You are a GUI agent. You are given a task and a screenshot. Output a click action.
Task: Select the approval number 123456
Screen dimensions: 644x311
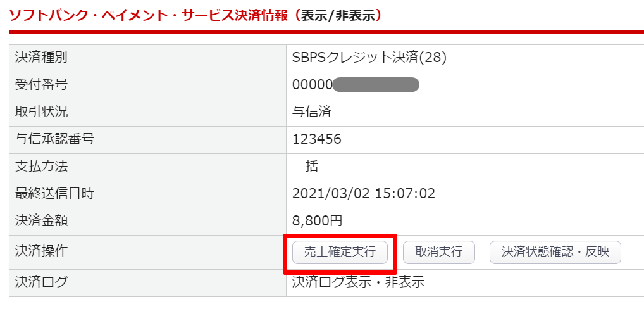(317, 139)
